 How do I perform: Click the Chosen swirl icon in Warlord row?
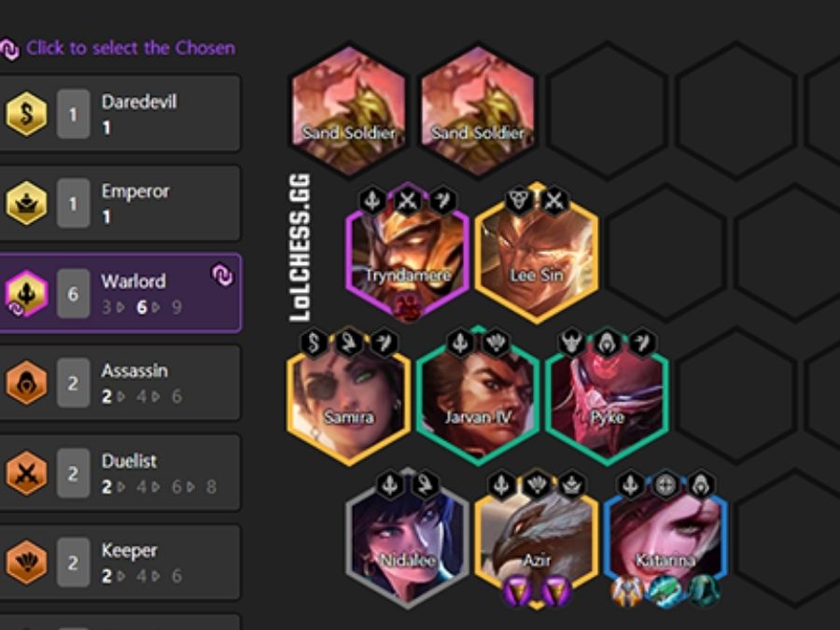pyautogui.click(x=222, y=275)
